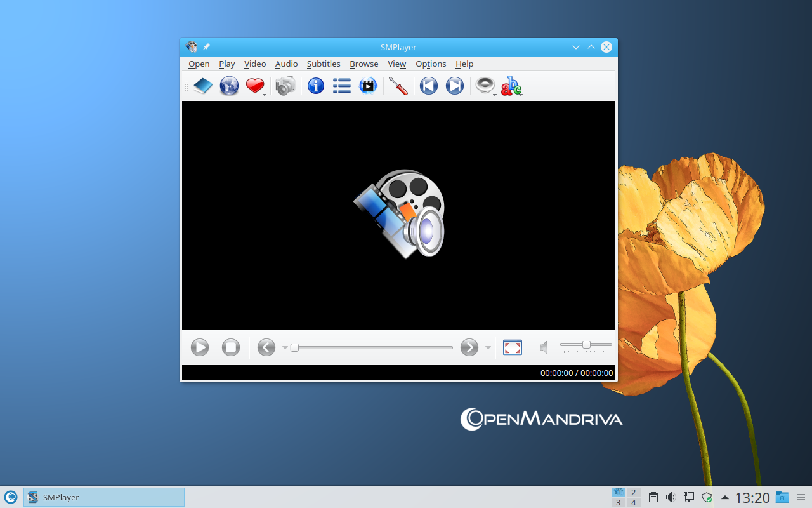Open the audio track speaker dropdown
812x508 pixels.
click(495, 94)
